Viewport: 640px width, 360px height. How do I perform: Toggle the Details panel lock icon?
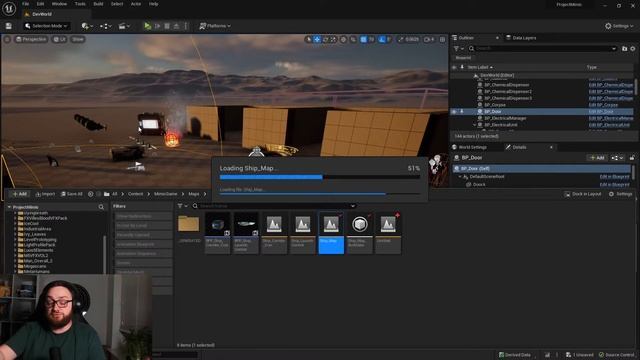coord(632,158)
